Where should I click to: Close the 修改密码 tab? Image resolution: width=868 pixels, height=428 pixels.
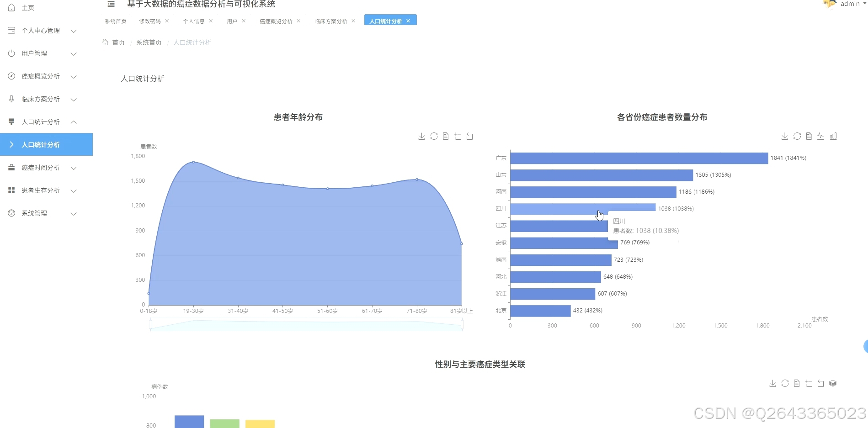tap(167, 21)
